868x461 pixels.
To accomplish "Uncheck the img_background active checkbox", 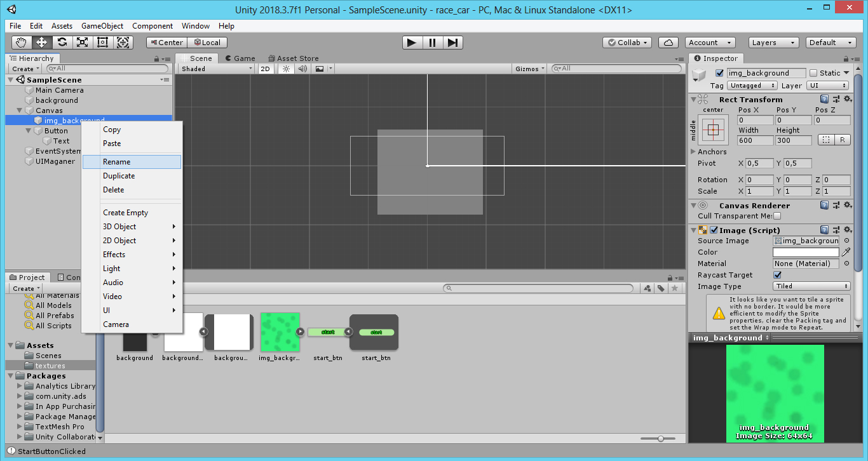I will pos(719,73).
